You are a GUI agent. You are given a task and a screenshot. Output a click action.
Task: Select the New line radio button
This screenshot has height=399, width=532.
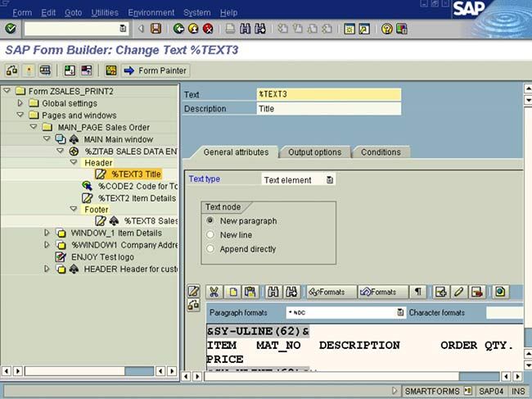210,234
